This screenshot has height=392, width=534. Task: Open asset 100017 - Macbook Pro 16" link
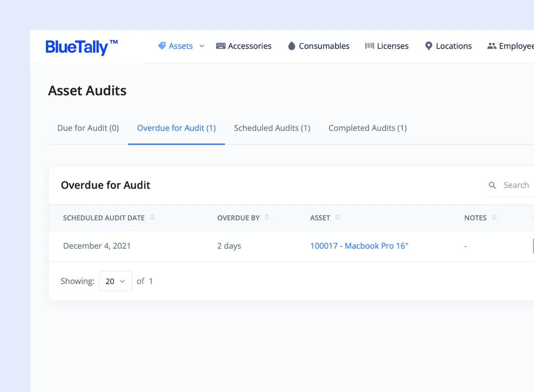click(359, 246)
